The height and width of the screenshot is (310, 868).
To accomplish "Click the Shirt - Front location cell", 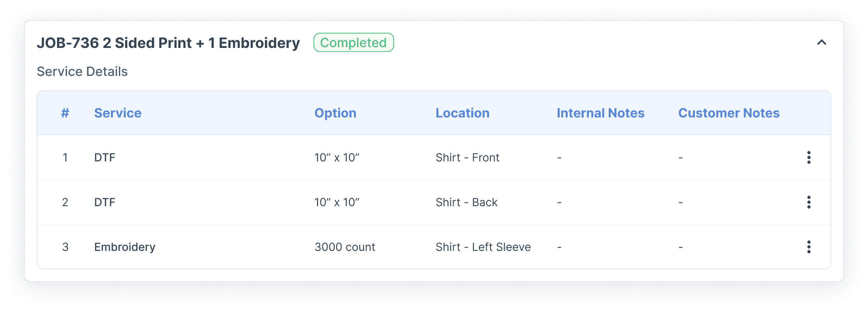I will tap(467, 157).
